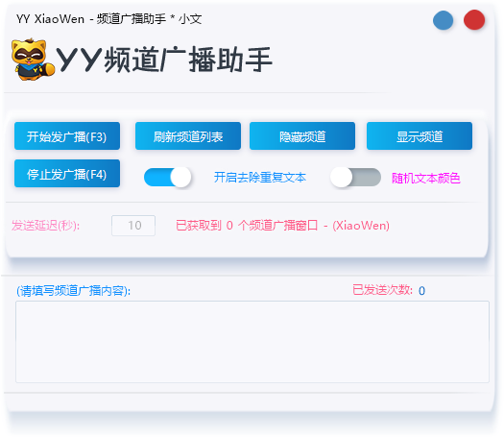The height and width of the screenshot is (437, 504).
Task: Click the 已发送次数 sent counter
Action: pos(389,290)
